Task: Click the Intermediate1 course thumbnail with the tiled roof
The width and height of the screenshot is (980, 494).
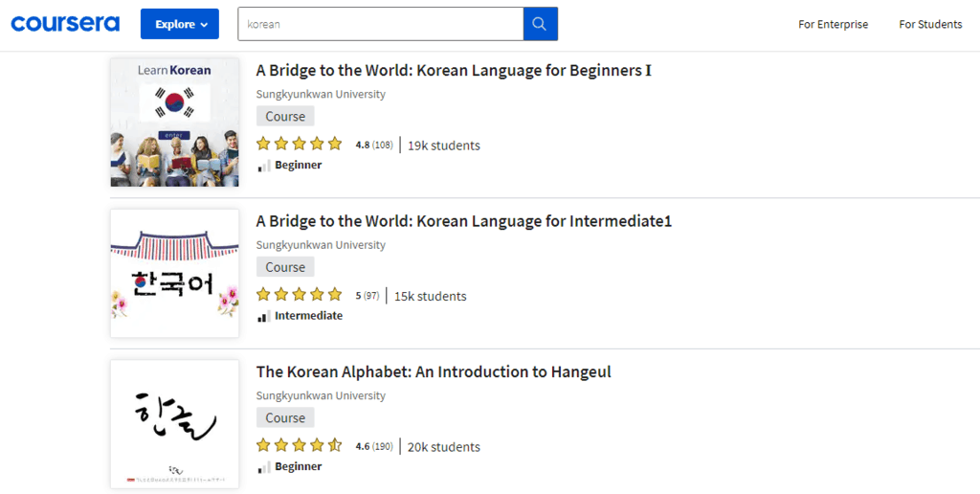Action: [x=174, y=273]
